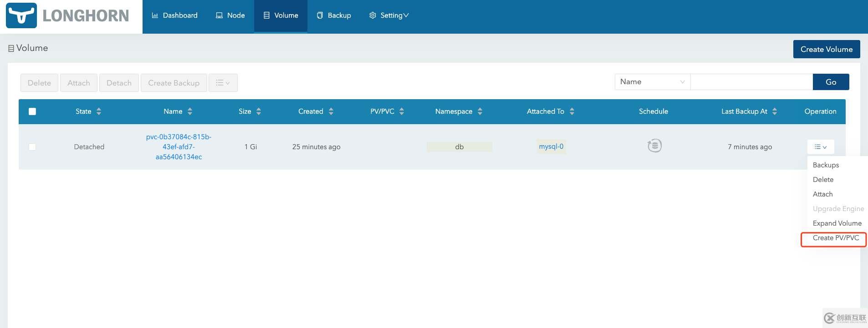Viewport: 868px width, 328px height.
Task: Select Upgrade Engine in the operation menu
Action: click(x=838, y=209)
